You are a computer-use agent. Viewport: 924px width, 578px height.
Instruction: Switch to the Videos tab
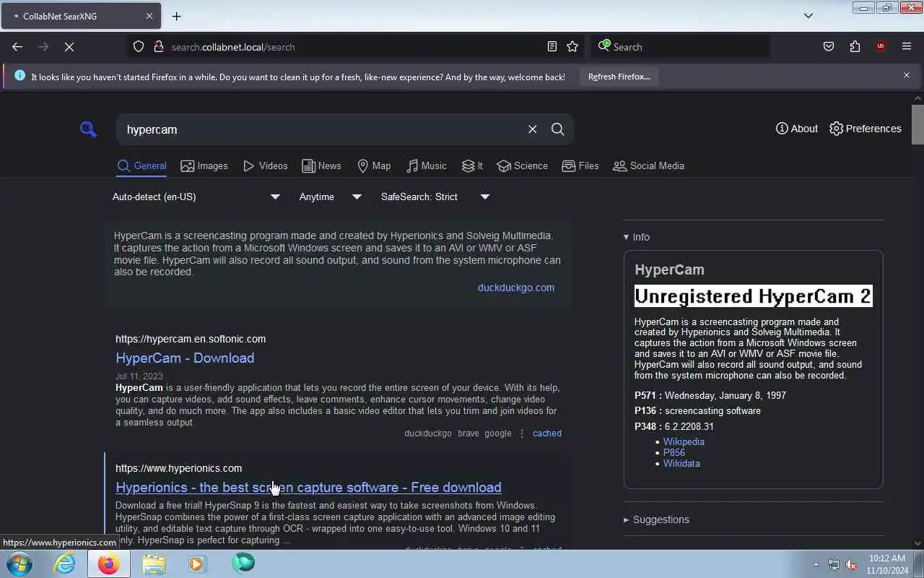click(266, 165)
